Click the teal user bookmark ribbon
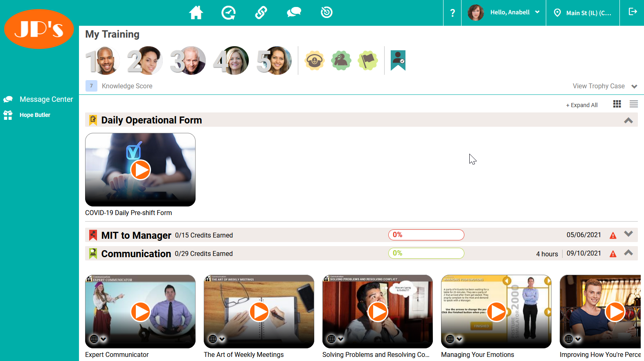Screen dimensions: 644x361 (398, 61)
